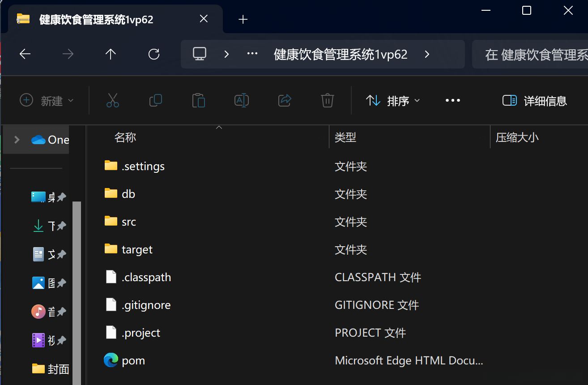Open the 排序 sort dropdown

pyautogui.click(x=393, y=101)
